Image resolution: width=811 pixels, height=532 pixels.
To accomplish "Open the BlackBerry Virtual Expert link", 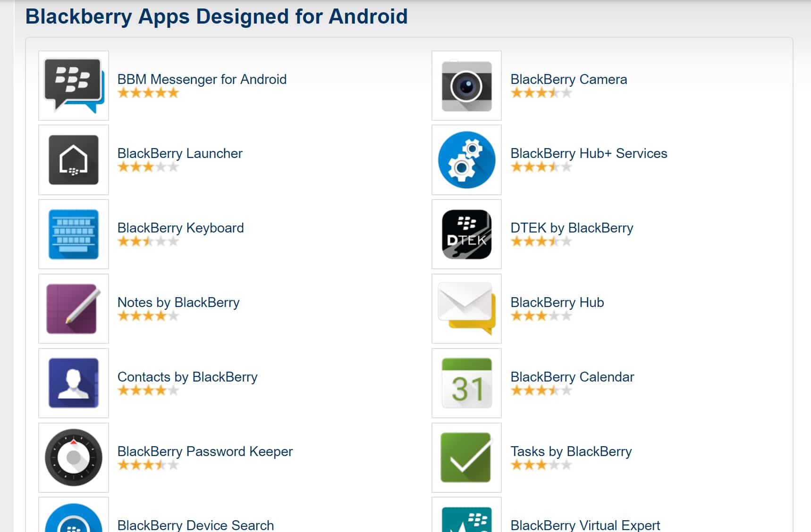I will [585, 525].
